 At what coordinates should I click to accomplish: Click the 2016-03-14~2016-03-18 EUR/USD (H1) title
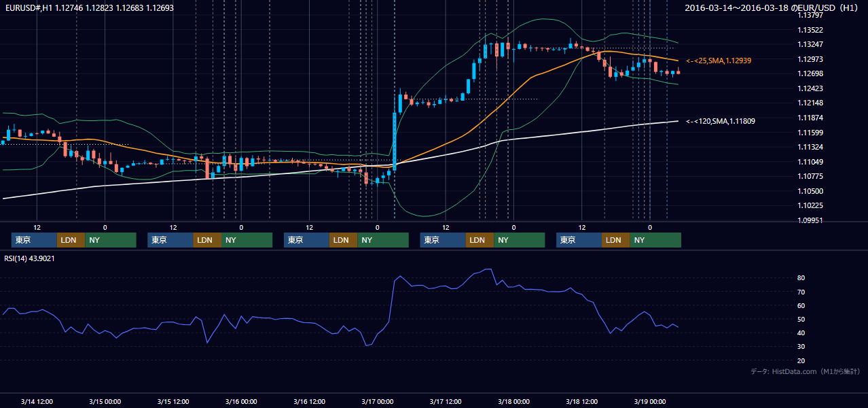coord(772,8)
